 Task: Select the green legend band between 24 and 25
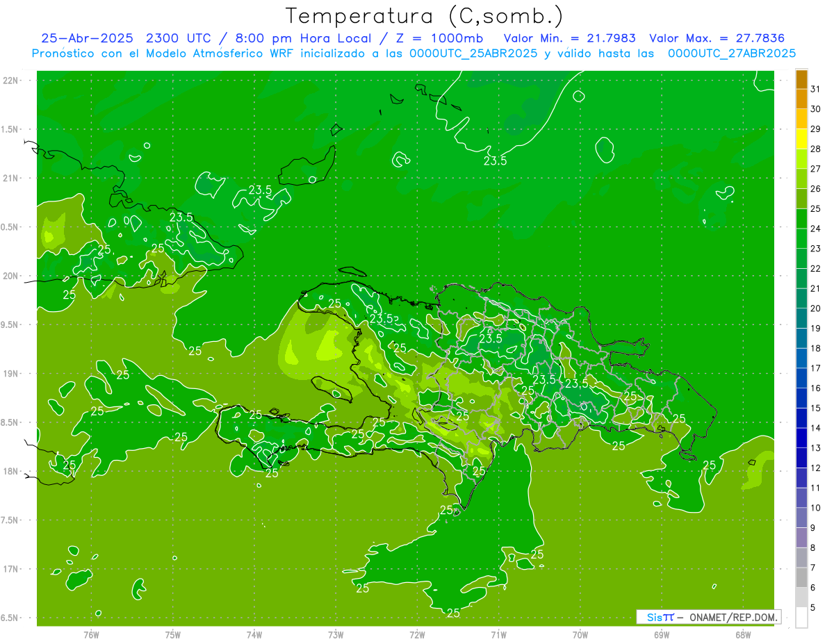(801, 218)
